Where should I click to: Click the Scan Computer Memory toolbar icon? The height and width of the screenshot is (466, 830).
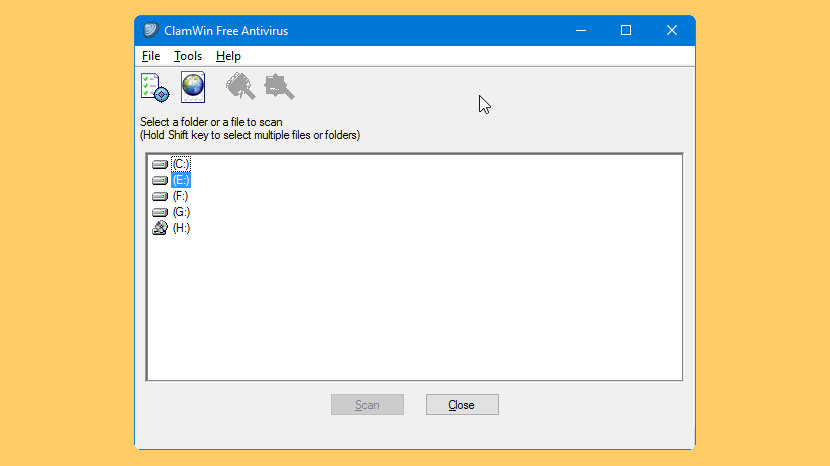240,88
